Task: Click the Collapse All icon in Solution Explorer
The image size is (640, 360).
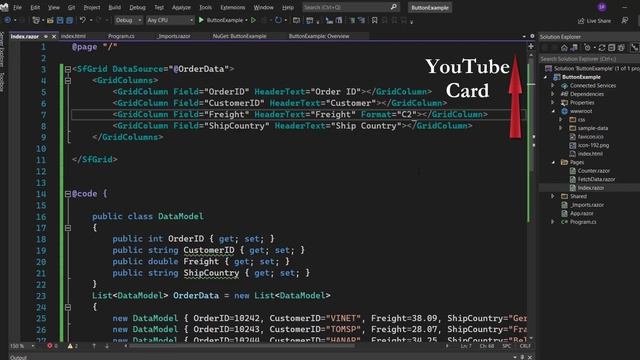Action: pyautogui.click(x=611, y=48)
